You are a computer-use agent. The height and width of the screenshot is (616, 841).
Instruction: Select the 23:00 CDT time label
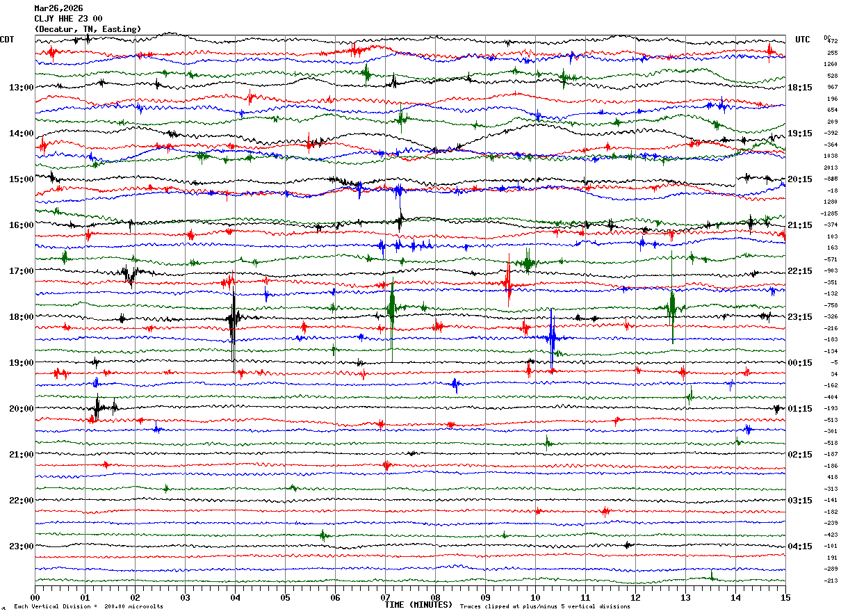pyautogui.click(x=22, y=546)
